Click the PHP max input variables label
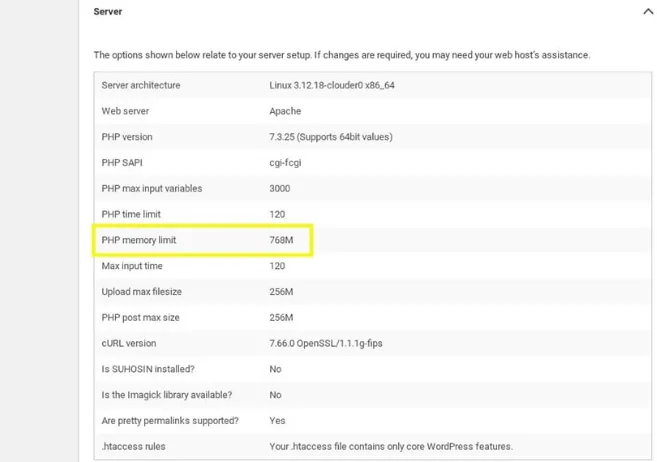 click(151, 189)
